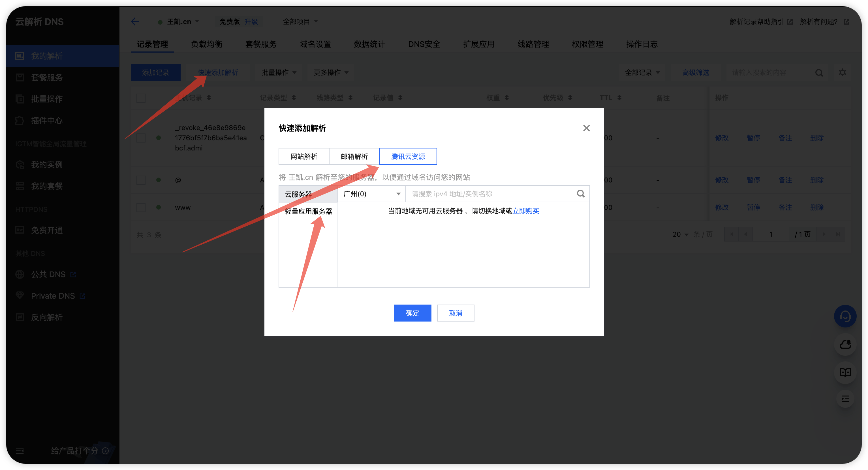Close the 快速添加解析 dialog with X
The image size is (868, 470).
[x=586, y=128]
